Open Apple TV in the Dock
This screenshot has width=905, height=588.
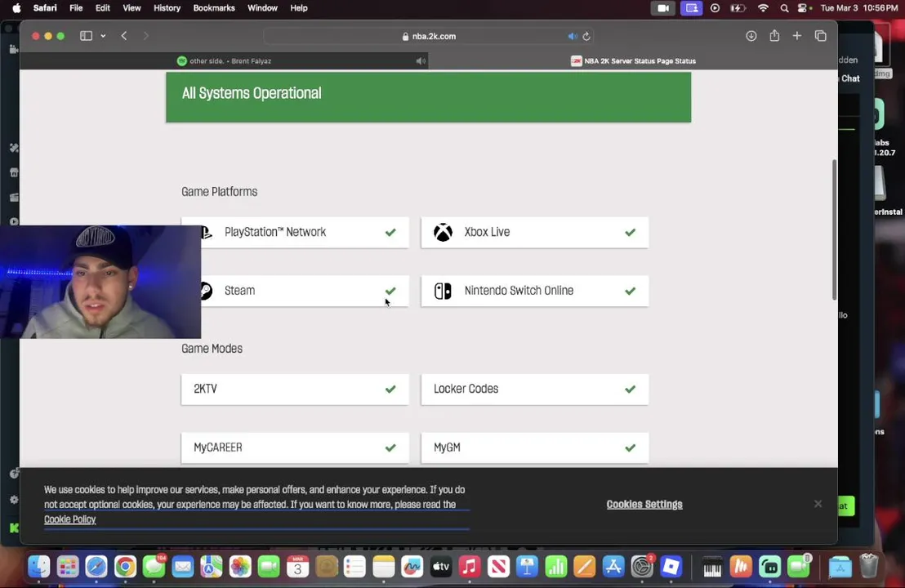tap(441, 567)
